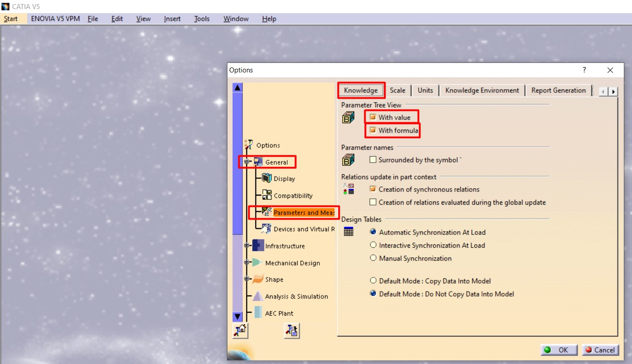
Task: Select the General category monitor icon
Action: [x=258, y=162]
